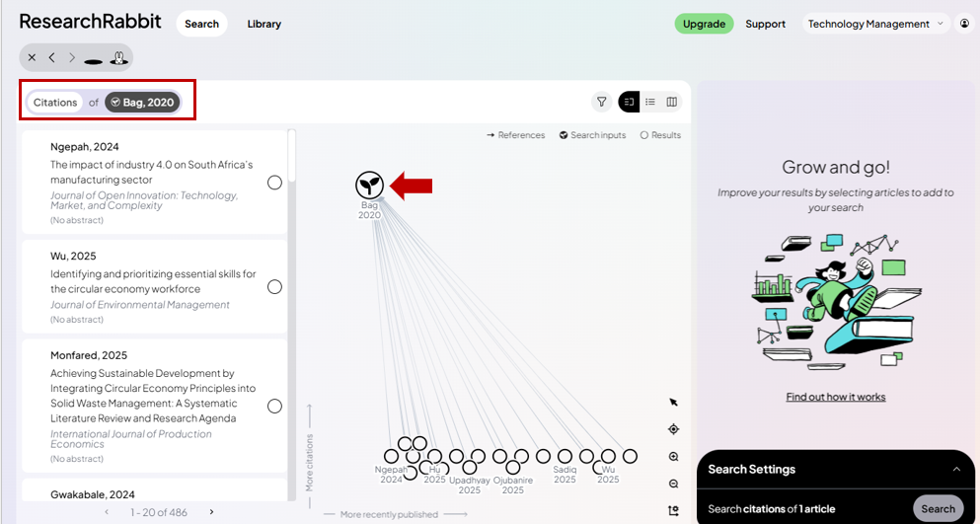Select the pointer cursor tool on graph

[x=673, y=402]
